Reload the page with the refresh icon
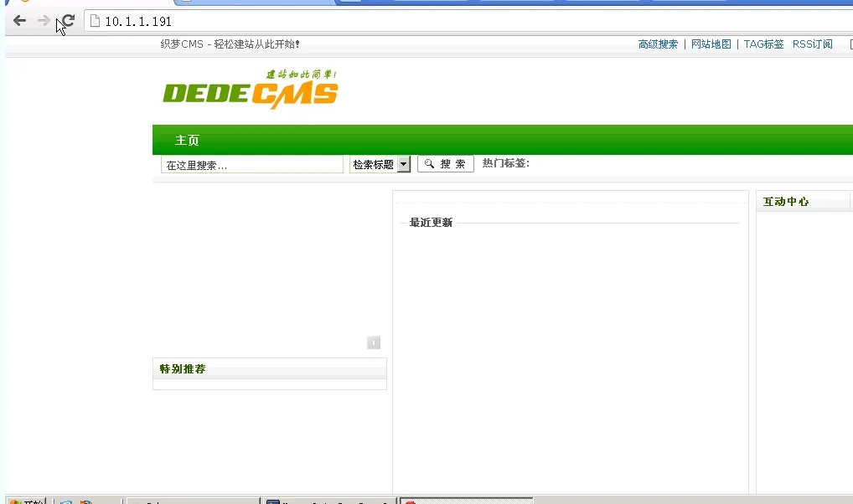This screenshot has height=504, width=853. (69, 21)
